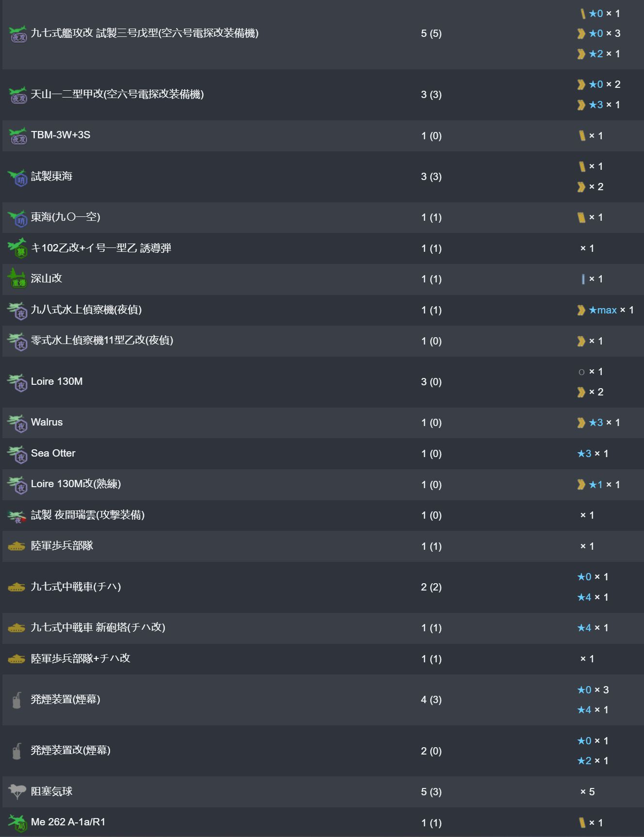Click the seaplane icon beside 試製 夜間瑞雲(攻撃装備)
The image size is (644, 837).
pyautogui.click(x=17, y=516)
